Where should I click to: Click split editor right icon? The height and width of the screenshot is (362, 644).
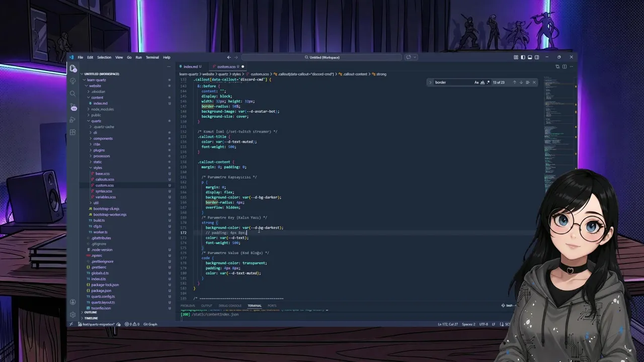(x=565, y=66)
